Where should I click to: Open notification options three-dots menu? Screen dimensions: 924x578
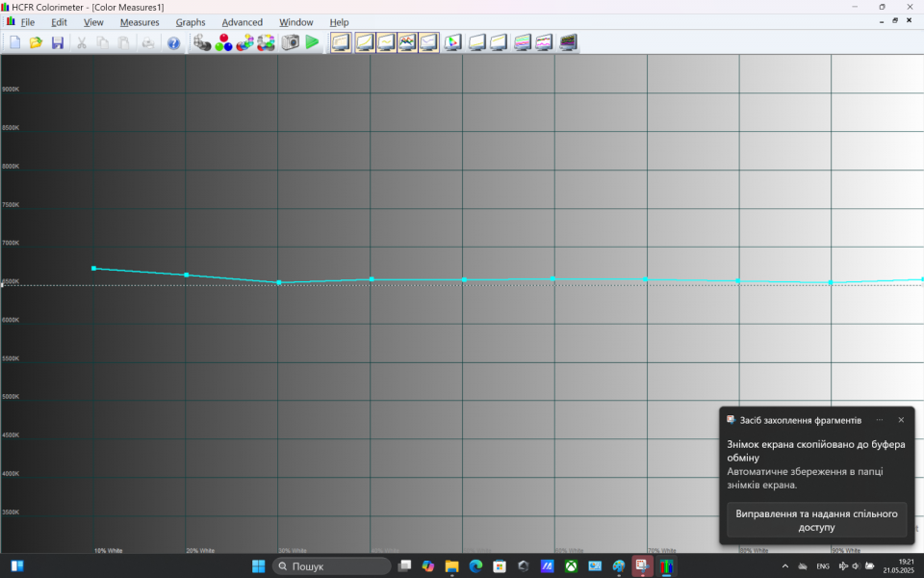coord(879,420)
